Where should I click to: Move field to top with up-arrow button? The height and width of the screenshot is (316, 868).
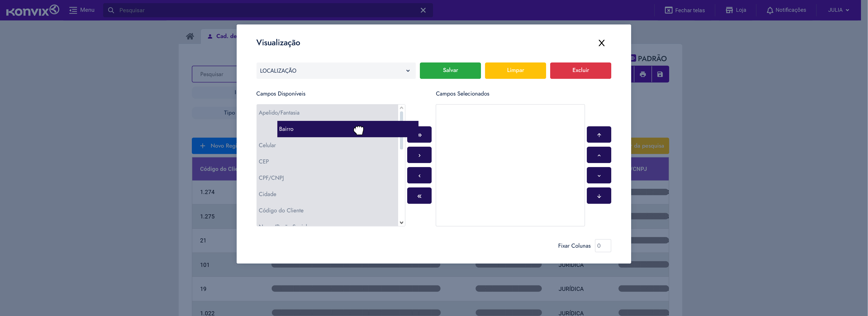pyautogui.click(x=599, y=135)
